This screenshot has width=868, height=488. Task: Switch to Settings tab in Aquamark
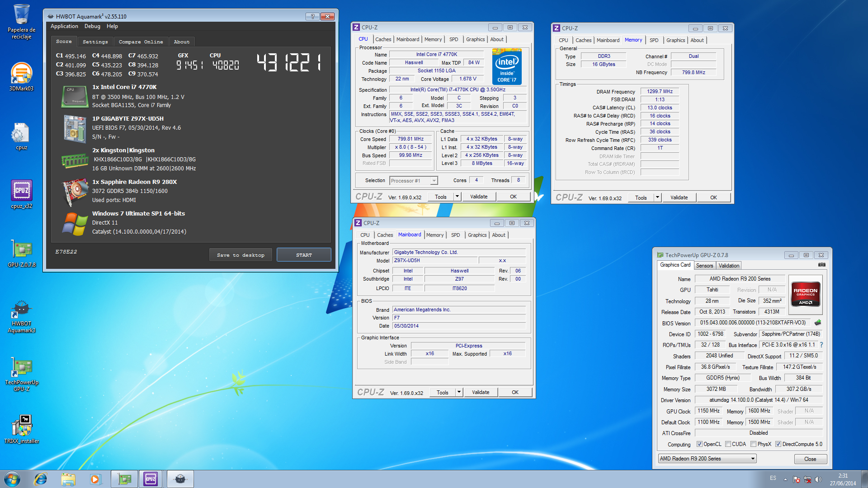point(95,42)
